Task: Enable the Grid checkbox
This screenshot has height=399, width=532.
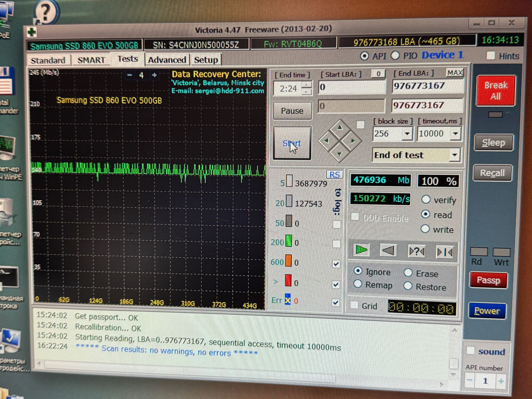Action: click(354, 305)
